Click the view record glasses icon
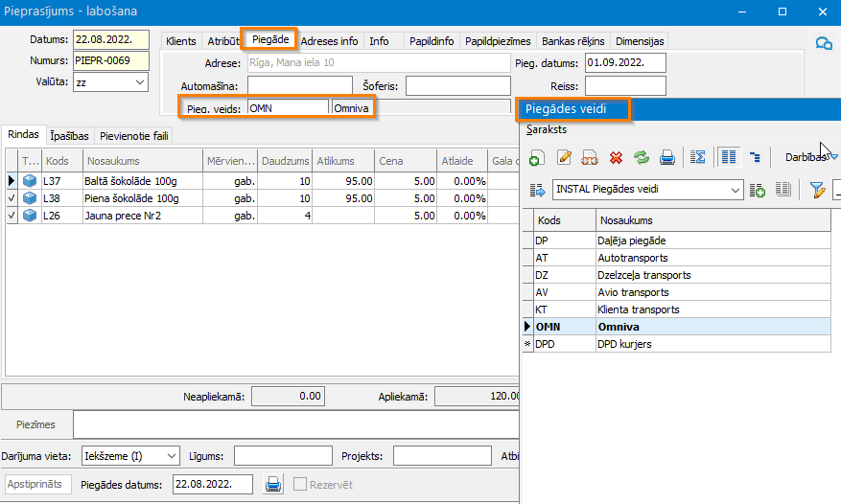The height and width of the screenshot is (504, 841). click(591, 157)
